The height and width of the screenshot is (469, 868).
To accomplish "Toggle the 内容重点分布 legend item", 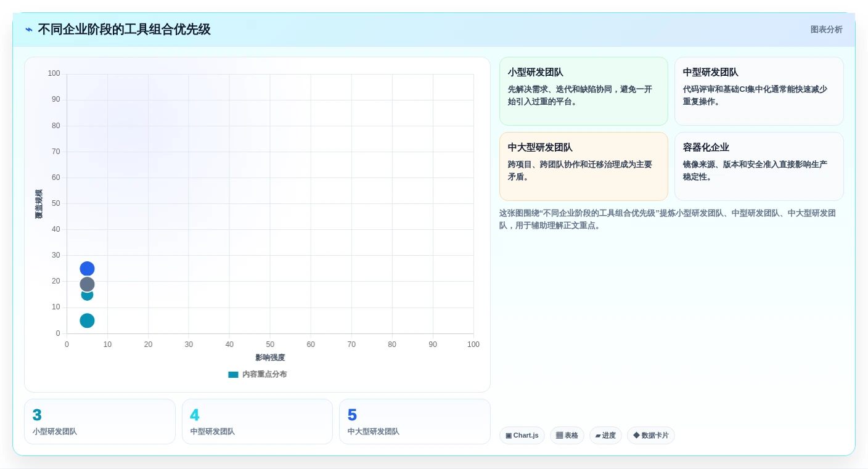I will click(257, 374).
